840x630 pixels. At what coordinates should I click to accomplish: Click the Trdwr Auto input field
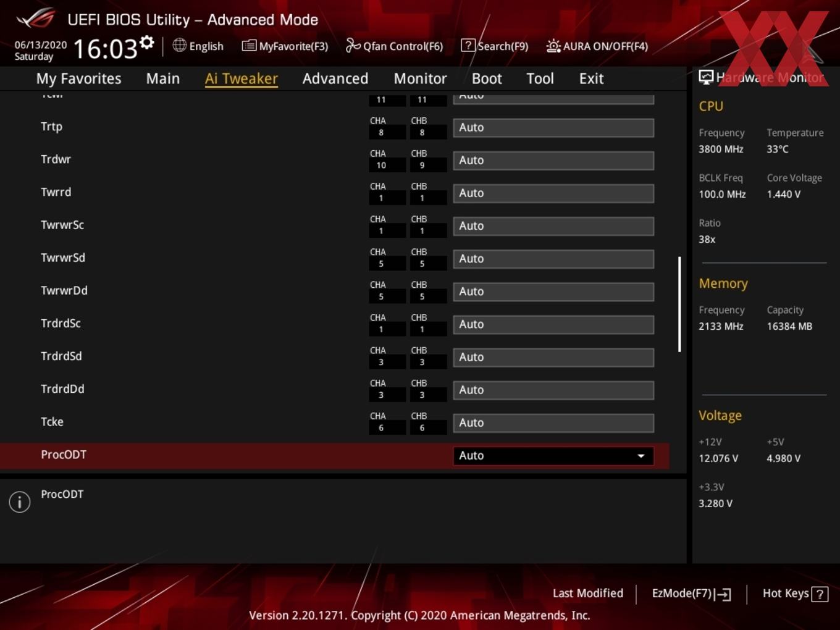tap(553, 161)
